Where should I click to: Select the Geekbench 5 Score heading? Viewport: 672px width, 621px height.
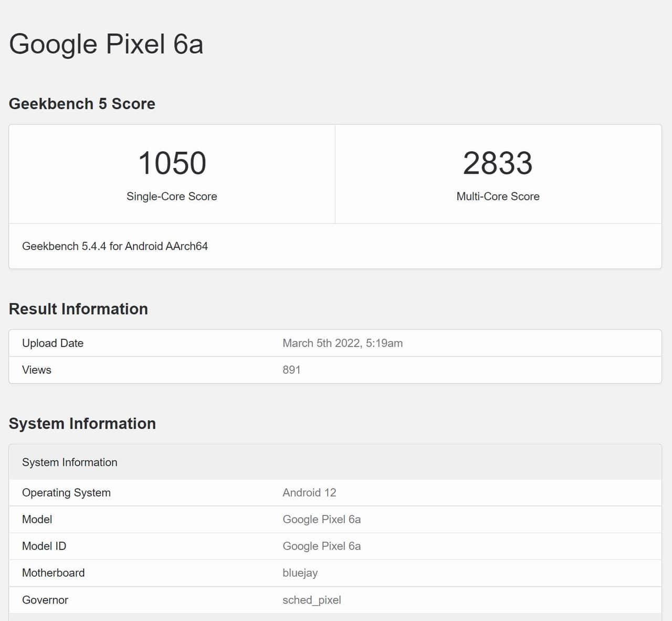pos(82,104)
